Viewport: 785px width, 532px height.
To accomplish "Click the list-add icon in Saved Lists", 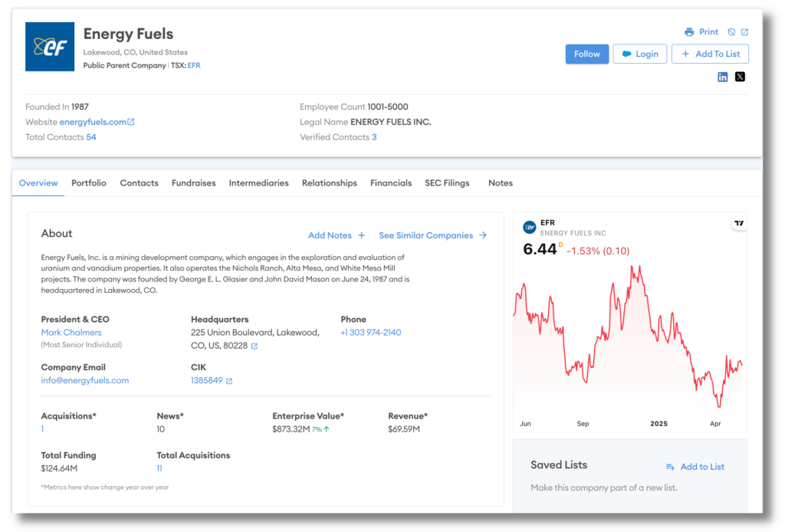I will click(x=670, y=467).
